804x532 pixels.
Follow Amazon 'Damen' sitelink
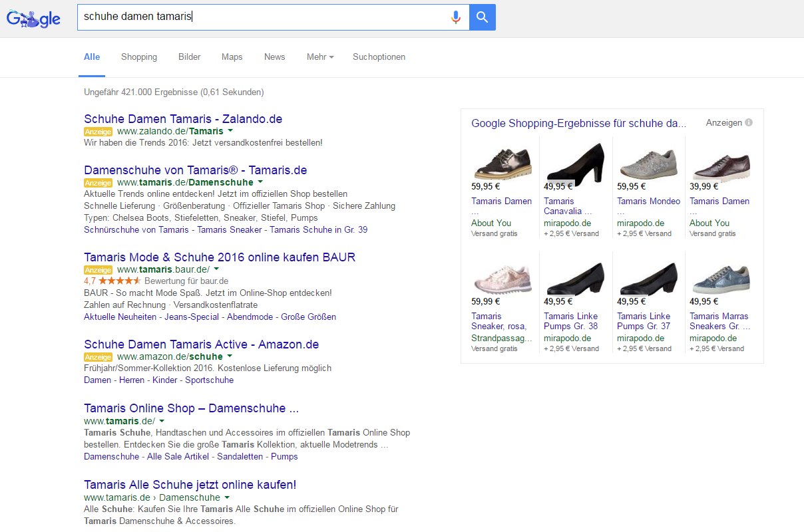(x=98, y=380)
